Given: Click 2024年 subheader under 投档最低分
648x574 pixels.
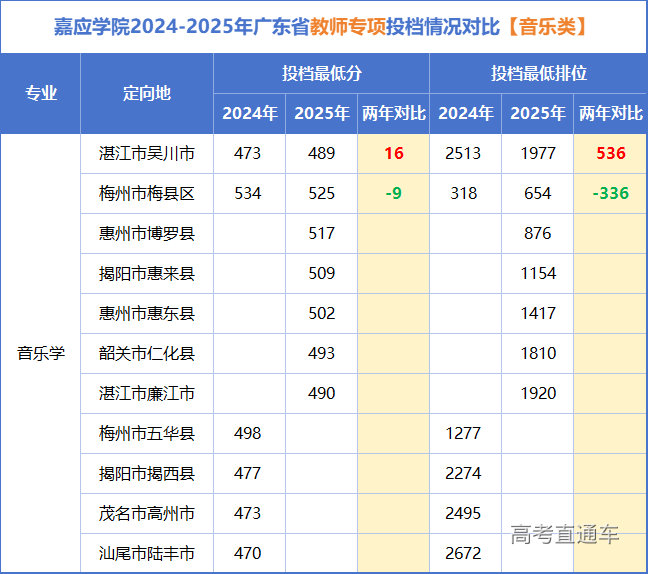Looking at the screenshot, I should click(x=249, y=114).
